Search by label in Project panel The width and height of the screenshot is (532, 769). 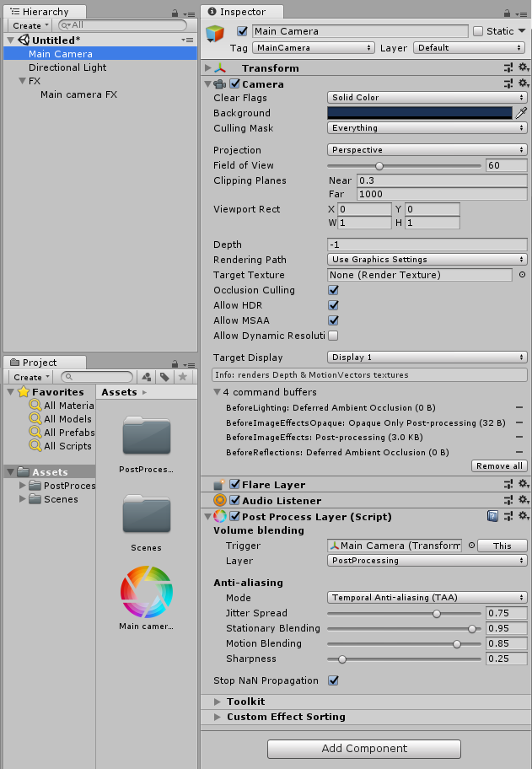pyautogui.click(x=164, y=377)
